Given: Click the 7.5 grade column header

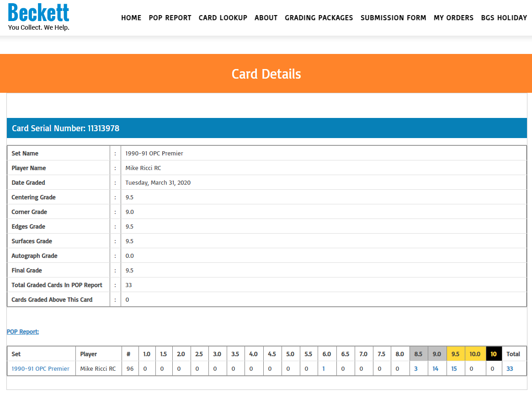Looking at the screenshot, I should pyautogui.click(x=381, y=354).
